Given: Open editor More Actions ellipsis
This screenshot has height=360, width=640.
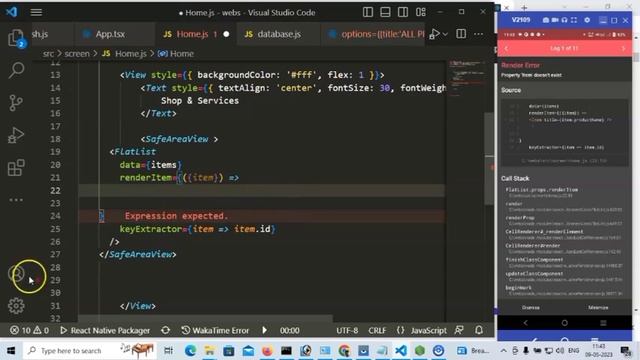Looking at the screenshot, I should [x=478, y=34].
